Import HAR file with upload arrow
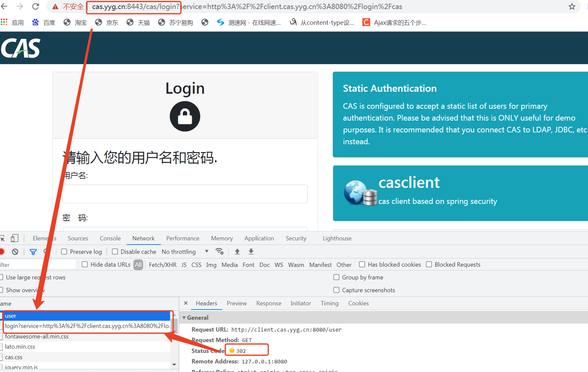The width and height of the screenshot is (588, 372). (237, 251)
